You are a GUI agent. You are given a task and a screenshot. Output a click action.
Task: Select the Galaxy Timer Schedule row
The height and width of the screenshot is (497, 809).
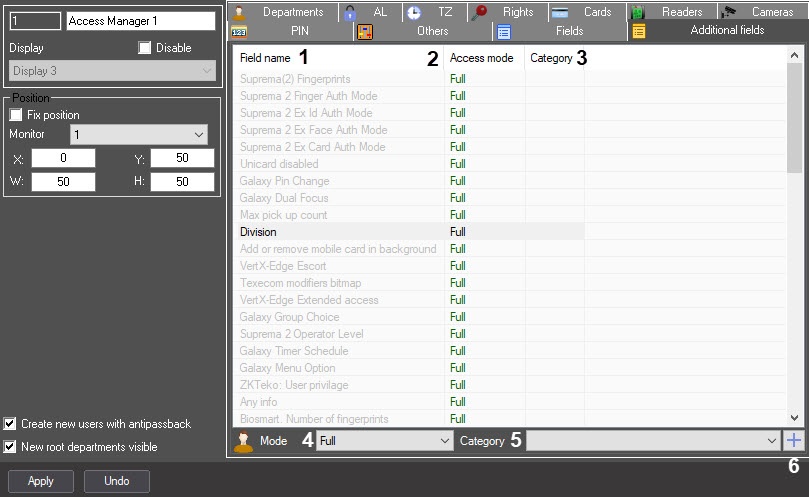409,351
